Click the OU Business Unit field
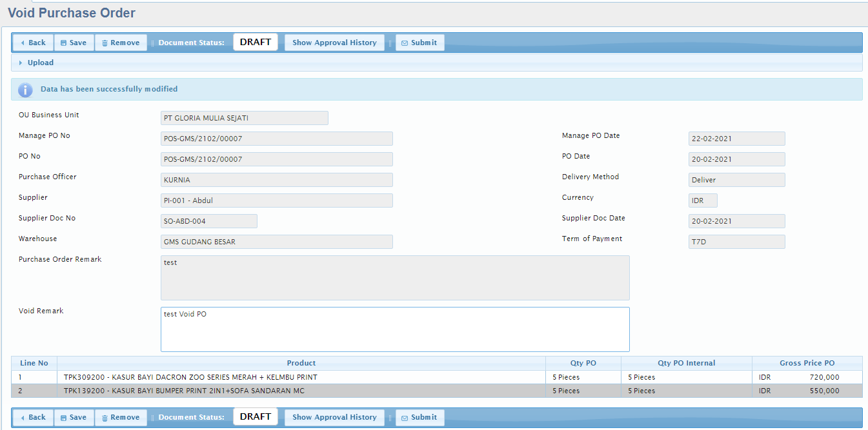Image resolution: width=868 pixels, height=430 pixels. click(x=245, y=118)
